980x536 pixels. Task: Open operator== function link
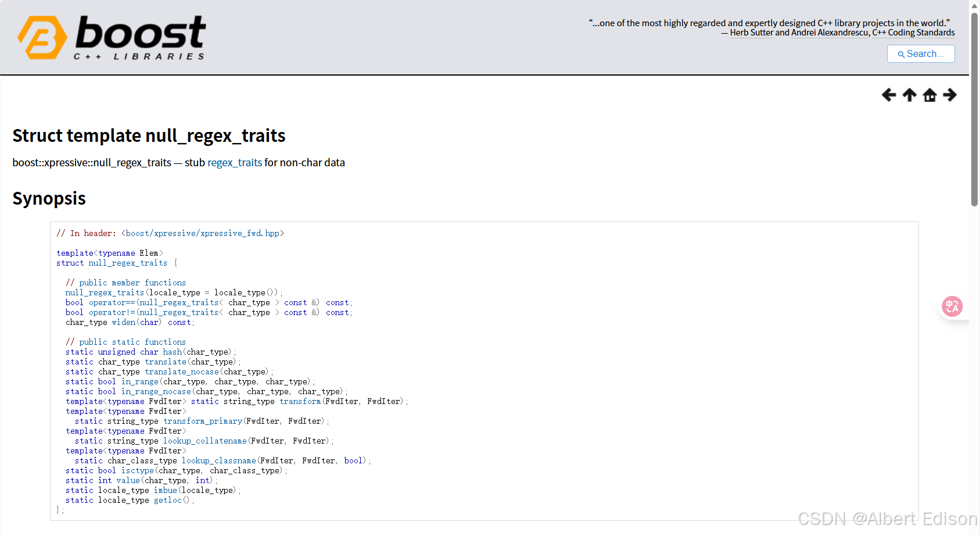click(x=112, y=302)
